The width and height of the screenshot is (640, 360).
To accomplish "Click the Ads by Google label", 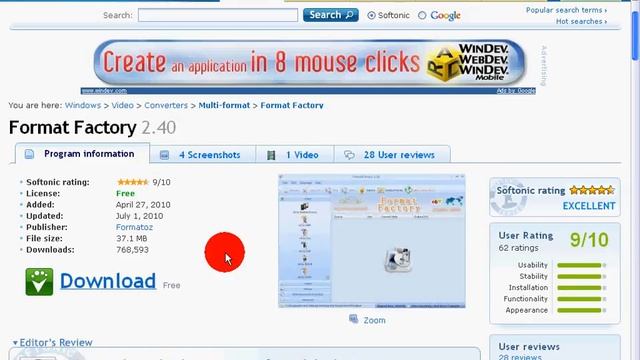I will click(x=516, y=91).
